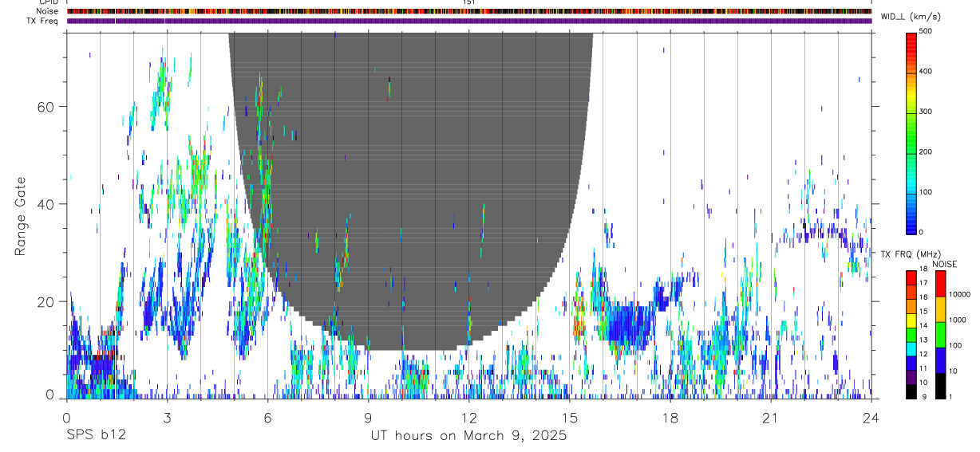The width and height of the screenshot is (980, 452).
Task: Click UT hours tick label 9
Action: [368, 417]
